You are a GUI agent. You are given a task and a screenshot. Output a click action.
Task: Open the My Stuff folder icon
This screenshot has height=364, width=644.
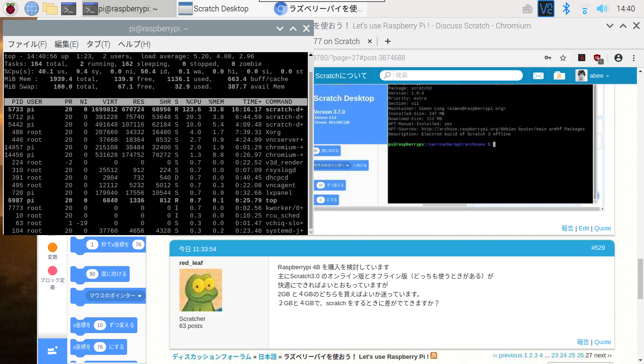click(559, 75)
